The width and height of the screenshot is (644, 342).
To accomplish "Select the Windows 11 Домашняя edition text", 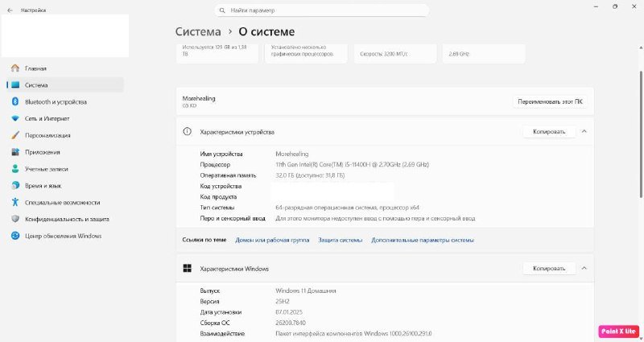I will click(x=305, y=290).
